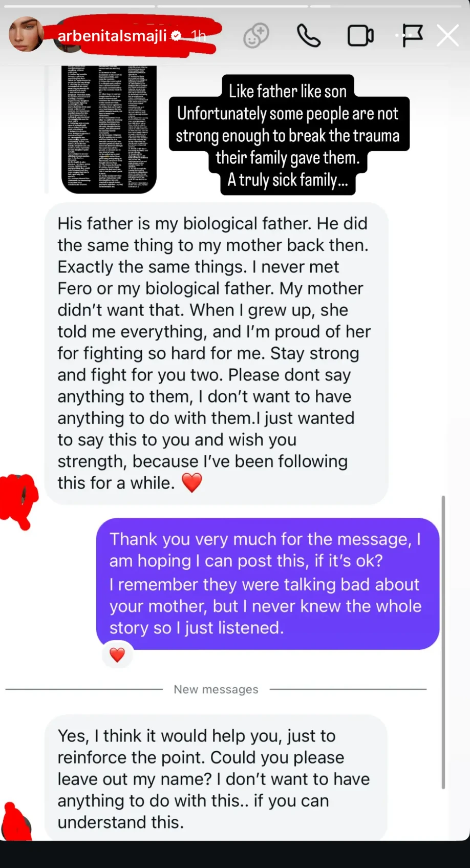This screenshot has width=470, height=868.
Task: Tap the purple 'Thank you very much' message
Action: [268, 583]
